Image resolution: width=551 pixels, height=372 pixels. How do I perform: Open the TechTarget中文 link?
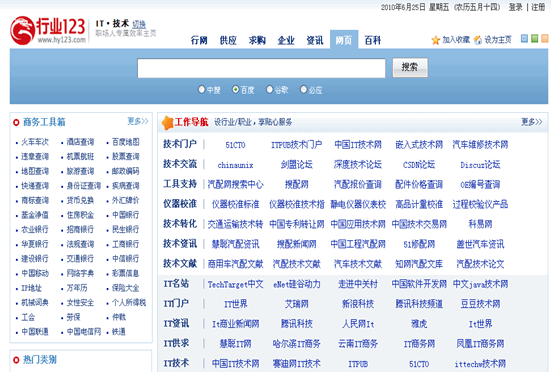click(x=235, y=284)
